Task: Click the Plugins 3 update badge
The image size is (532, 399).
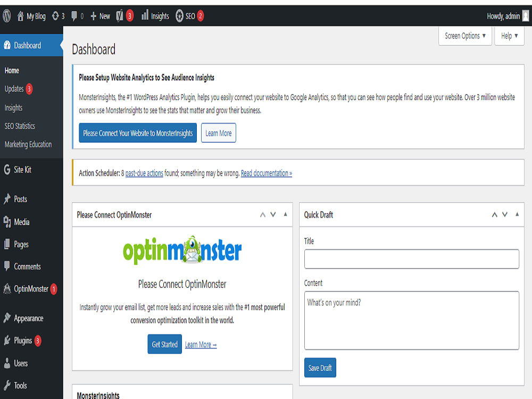Action: coord(38,340)
